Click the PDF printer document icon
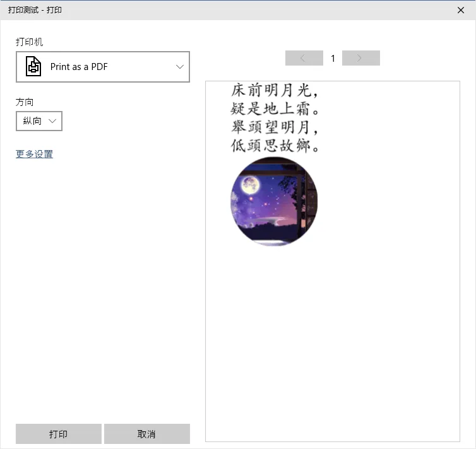 33,66
